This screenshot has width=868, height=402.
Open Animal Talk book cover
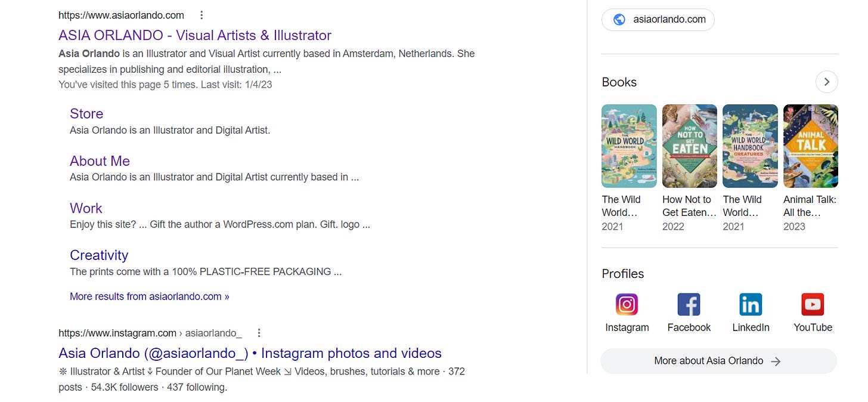click(x=810, y=146)
